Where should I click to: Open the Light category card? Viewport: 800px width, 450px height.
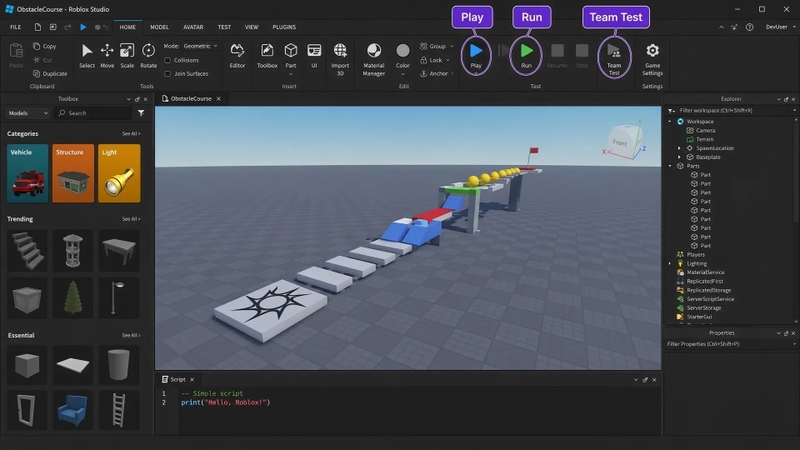(x=119, y=173)
